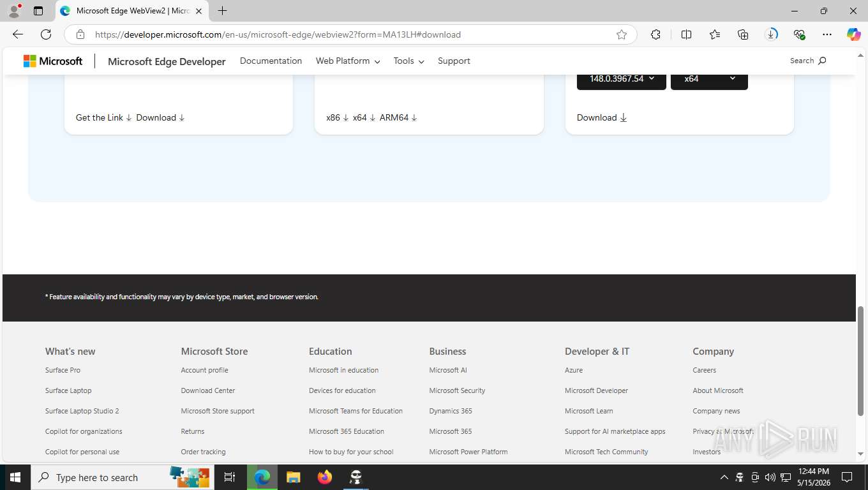Open the Microsoft Security link

coord(457,390)
